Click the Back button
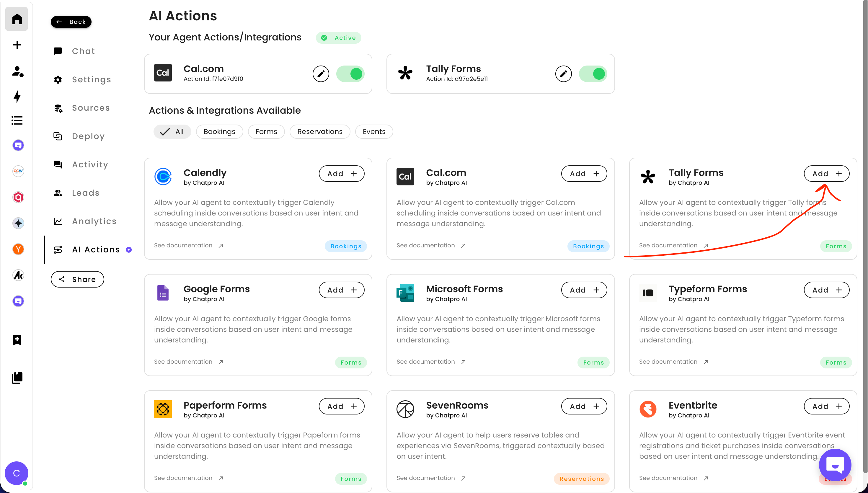This screenshot has height=493, width=868. click(71, 22)
